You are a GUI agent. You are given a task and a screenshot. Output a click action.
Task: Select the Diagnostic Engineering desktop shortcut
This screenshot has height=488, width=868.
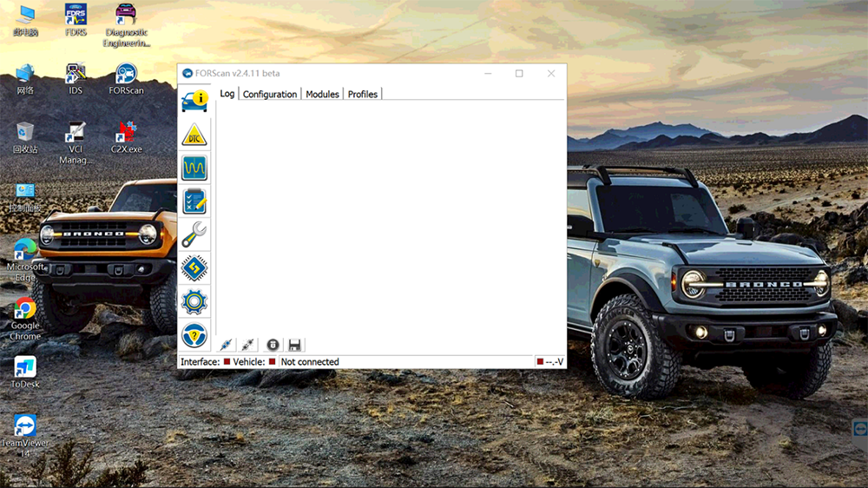pyautogui.click(x=126, y=25)
